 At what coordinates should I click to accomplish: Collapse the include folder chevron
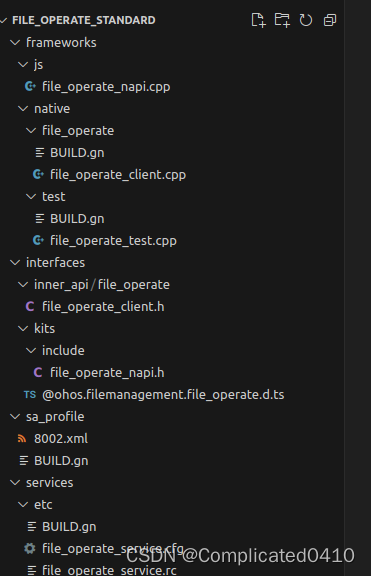pos(31,351)
